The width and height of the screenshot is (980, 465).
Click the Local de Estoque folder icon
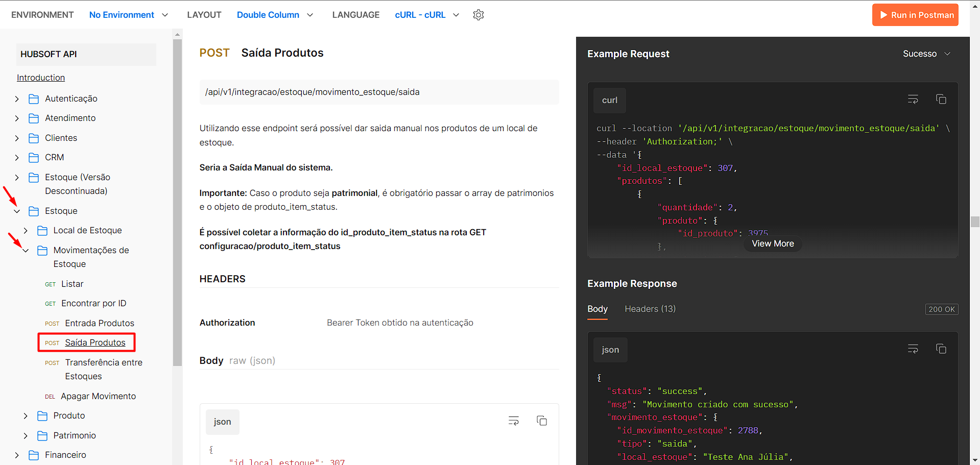click(x=42, y=231)
